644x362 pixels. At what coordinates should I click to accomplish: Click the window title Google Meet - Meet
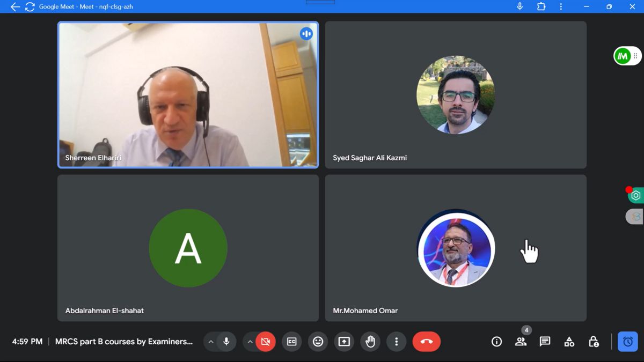coord(86,7)
